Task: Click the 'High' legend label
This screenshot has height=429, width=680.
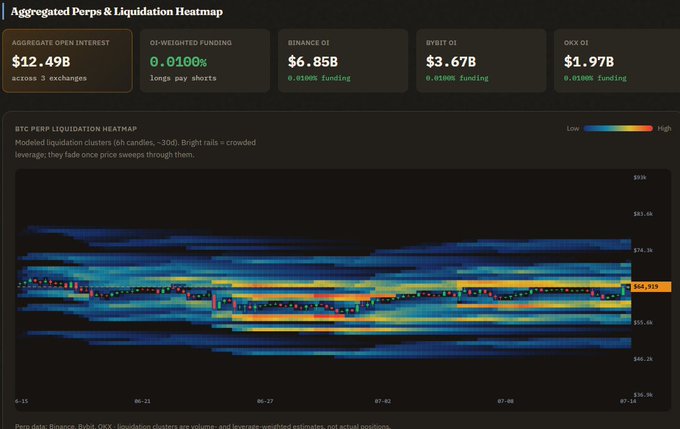Action: [x=664, y=128]
